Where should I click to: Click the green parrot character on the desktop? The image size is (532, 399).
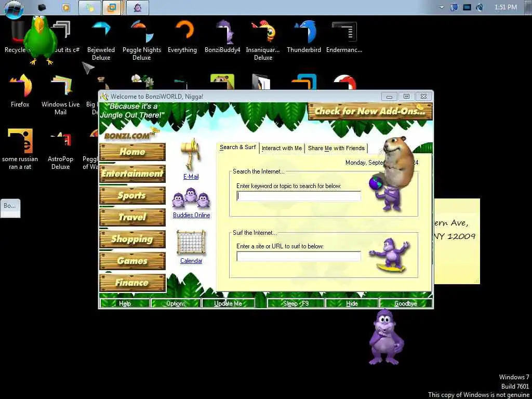tap(40, 40)
